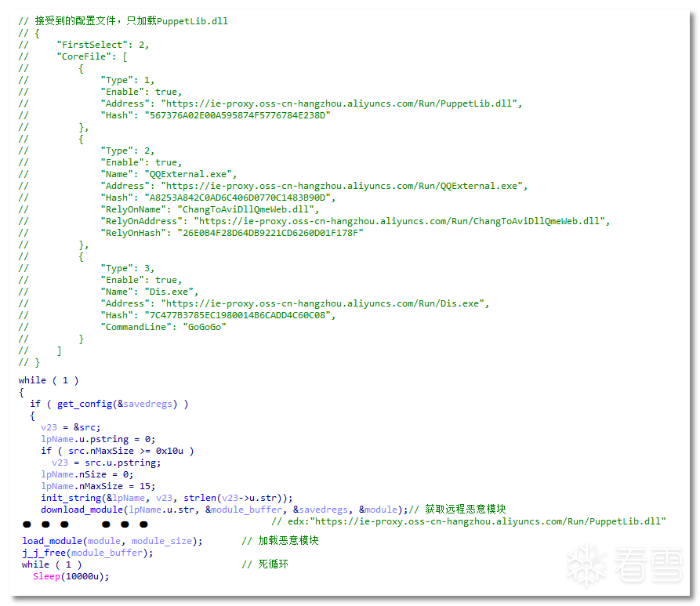
Task: Click v23 = src.u.pstring; line
Action: (x=107, y=463)
